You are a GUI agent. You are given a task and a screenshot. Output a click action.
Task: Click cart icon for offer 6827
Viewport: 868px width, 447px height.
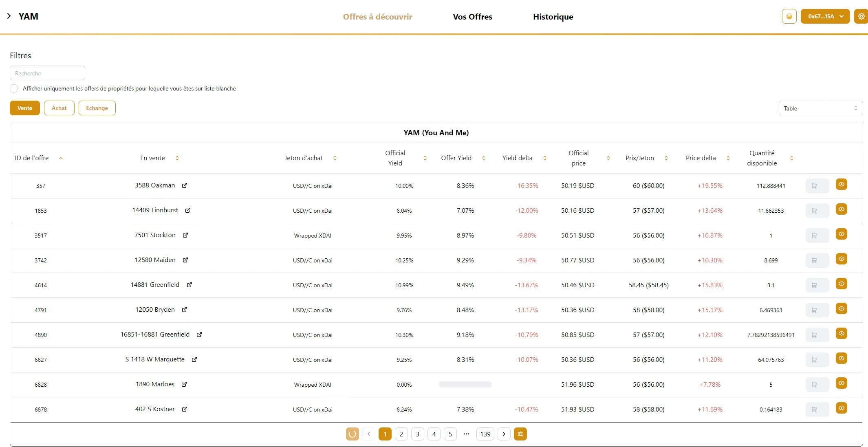point(817,360)
